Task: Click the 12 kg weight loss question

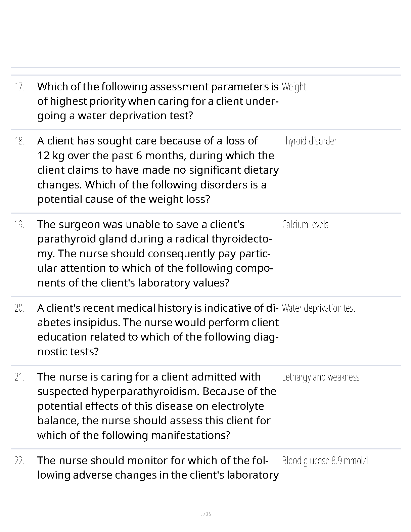Action: tap(157, 170)
